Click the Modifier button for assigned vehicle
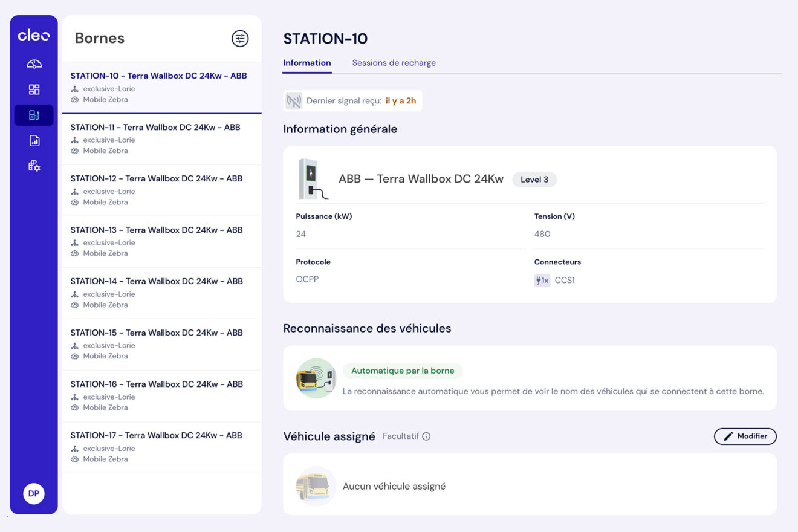The width and height of the screenshot is (798, 532). (745, 436)
